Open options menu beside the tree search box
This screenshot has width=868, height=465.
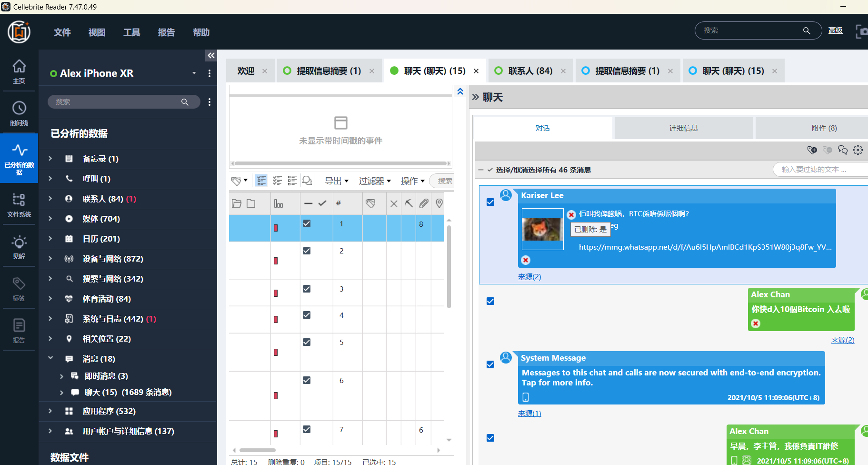point(210,102)
